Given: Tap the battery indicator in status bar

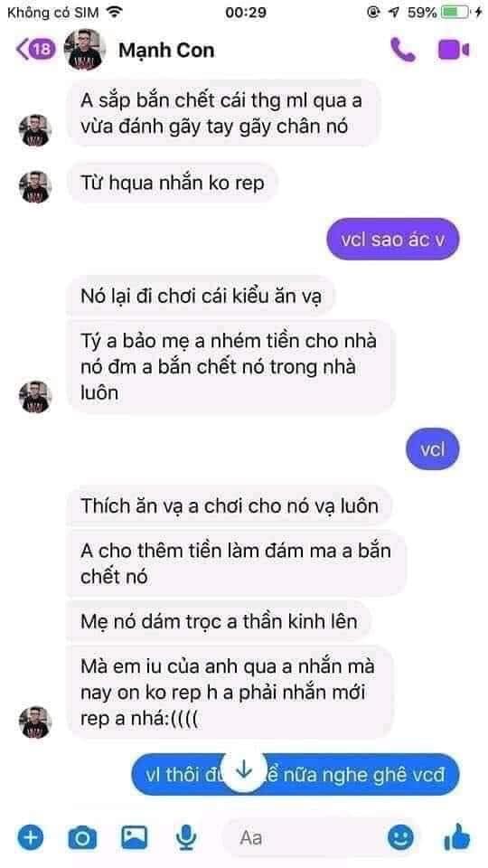Looking at the screenshot, I should tap(455, 12).
